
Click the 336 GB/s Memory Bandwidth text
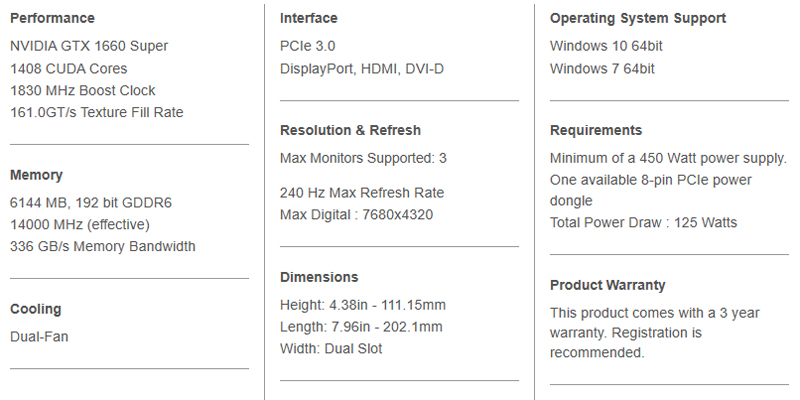coord(103,246)
